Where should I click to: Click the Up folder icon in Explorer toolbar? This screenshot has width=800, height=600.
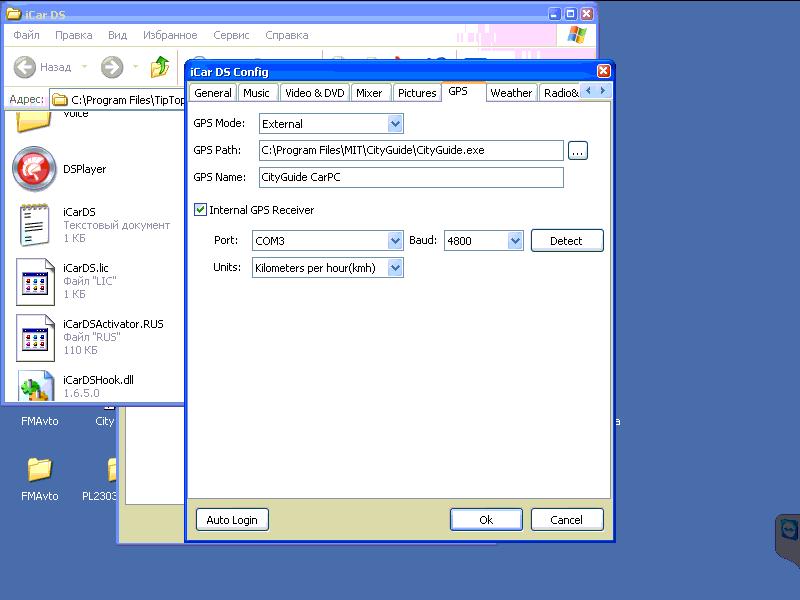(x=160, y=67)
